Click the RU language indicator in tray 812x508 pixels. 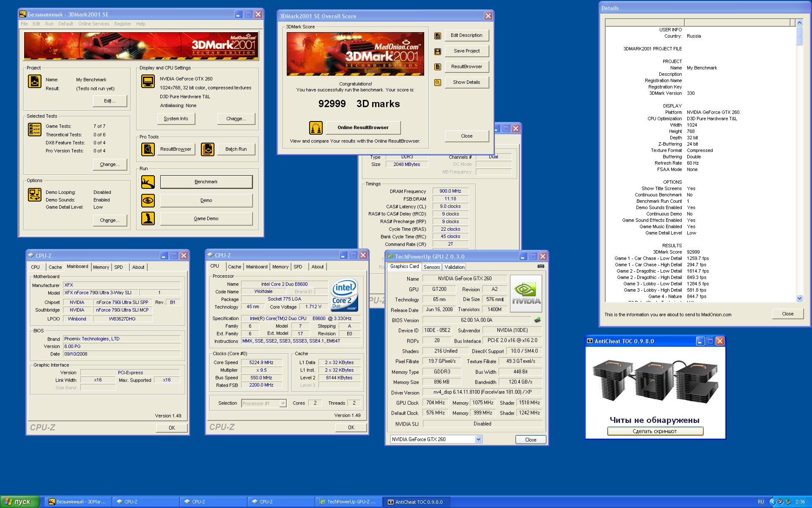[761, 502]
